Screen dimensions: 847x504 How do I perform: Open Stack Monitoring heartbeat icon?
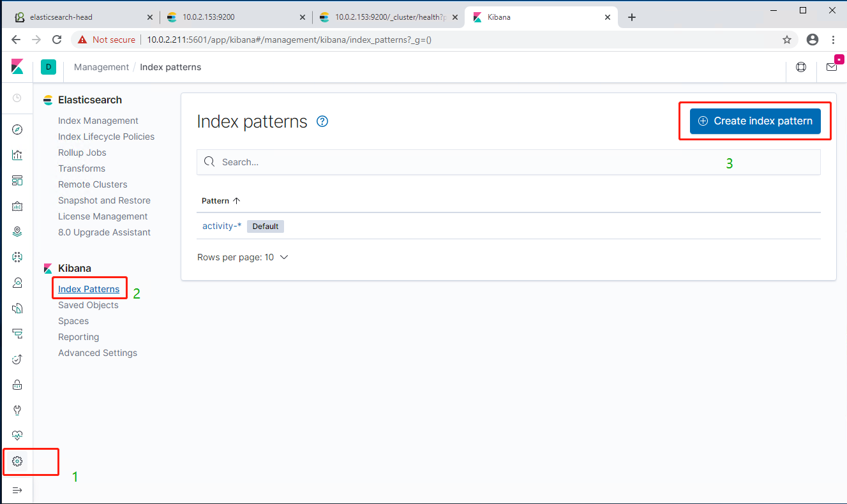coord(17,436)
